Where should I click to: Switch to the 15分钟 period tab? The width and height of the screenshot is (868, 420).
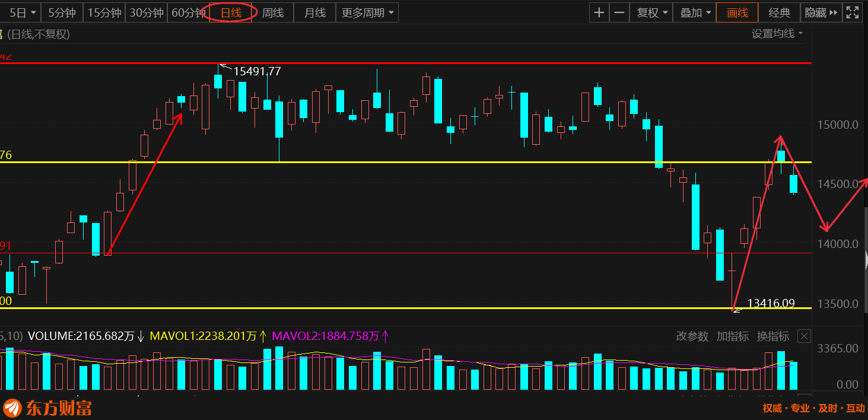[104, 12]
